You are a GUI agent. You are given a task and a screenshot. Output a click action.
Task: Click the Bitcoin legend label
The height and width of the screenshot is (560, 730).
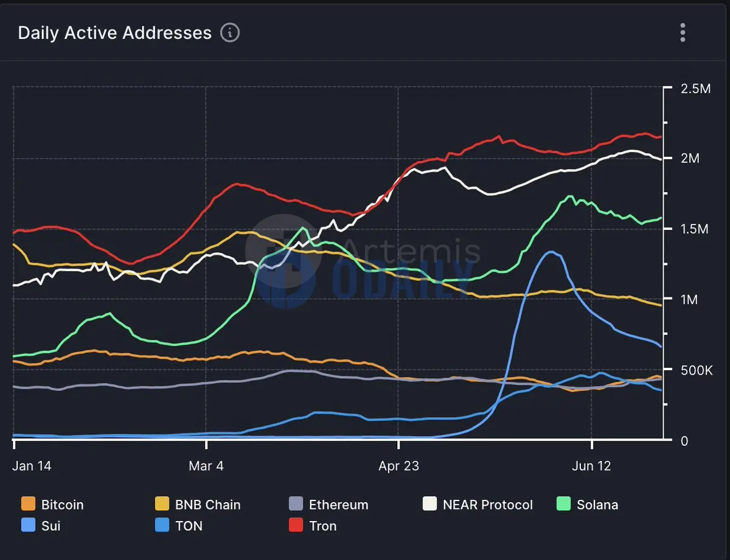point(63,505)
